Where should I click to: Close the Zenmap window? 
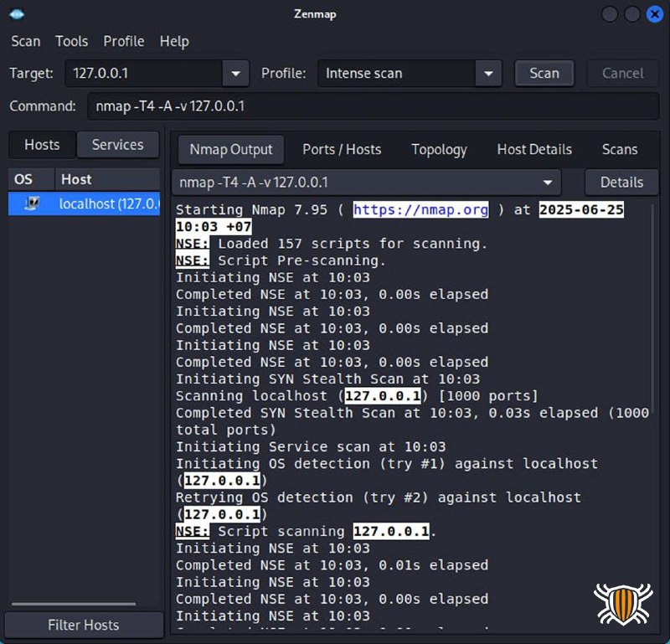tap(654, 14)
